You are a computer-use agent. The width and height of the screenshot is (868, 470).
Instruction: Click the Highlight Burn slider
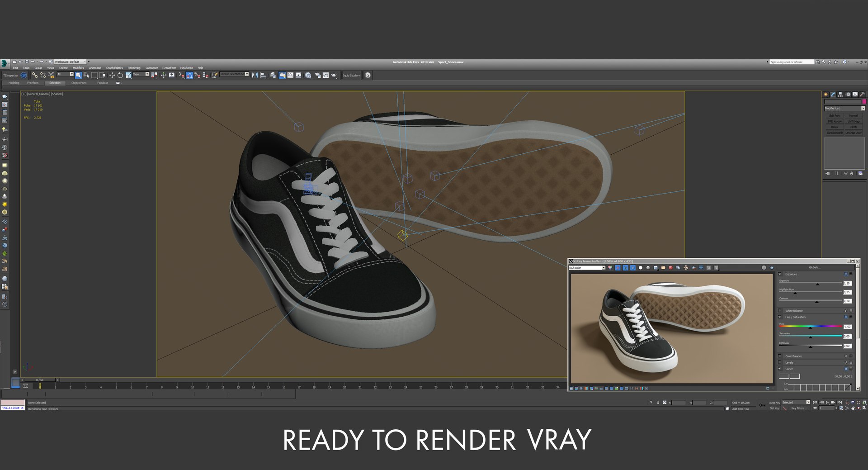pyautogui.click(x=810, y=292)
